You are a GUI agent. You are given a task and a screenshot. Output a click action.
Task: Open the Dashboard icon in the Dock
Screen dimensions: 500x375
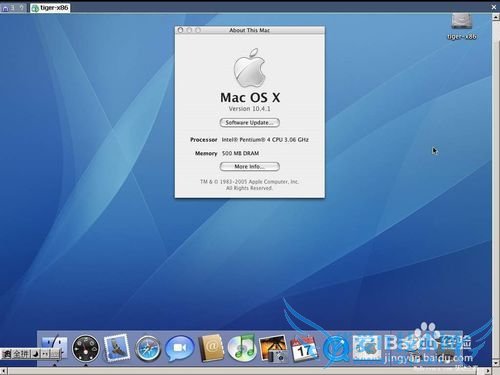click(x=86, y=349)
